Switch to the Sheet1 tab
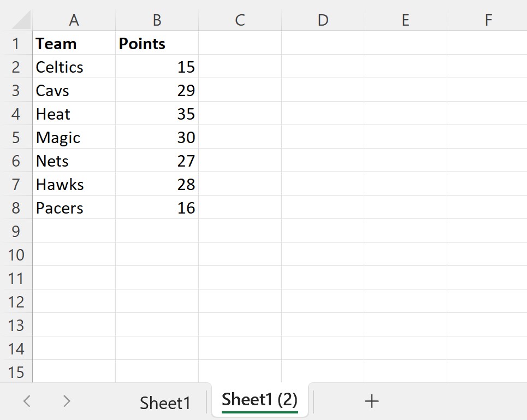Viewport: 527px width, 420px height. pos(165,403)
